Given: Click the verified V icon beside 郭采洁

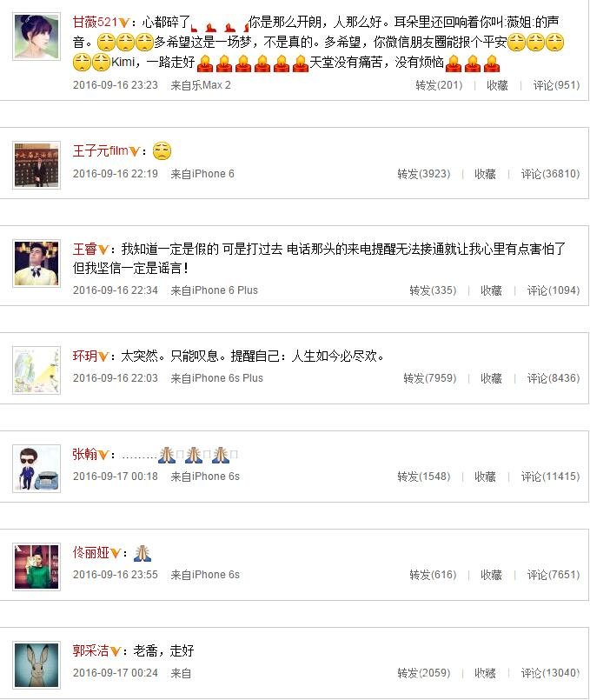Looking at the screenshot, I should coord(116,651).
